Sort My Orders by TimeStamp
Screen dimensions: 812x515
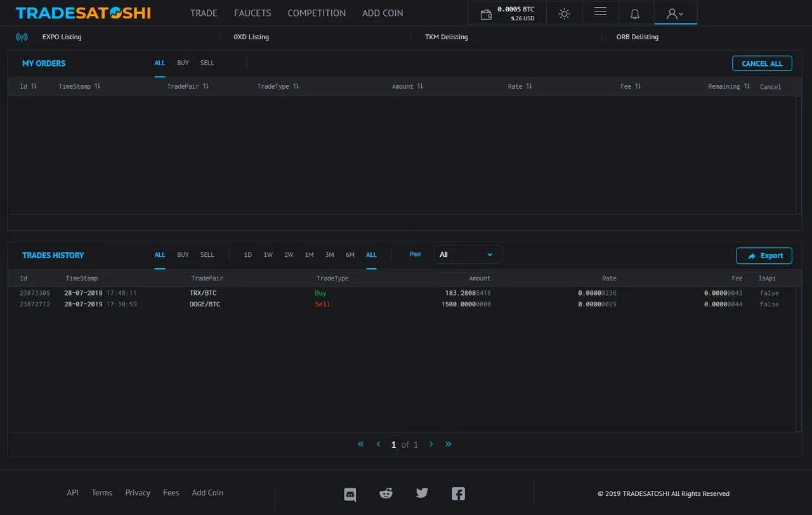point(80,86)
